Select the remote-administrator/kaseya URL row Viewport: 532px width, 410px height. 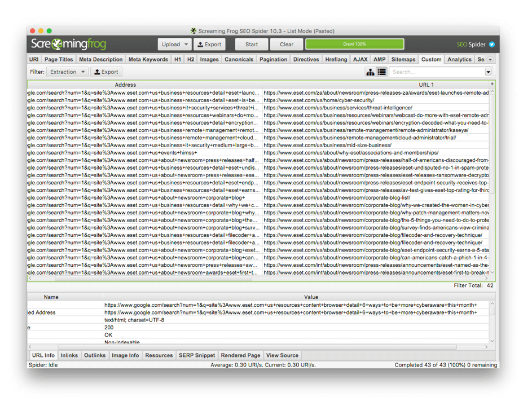coord(258,130)
